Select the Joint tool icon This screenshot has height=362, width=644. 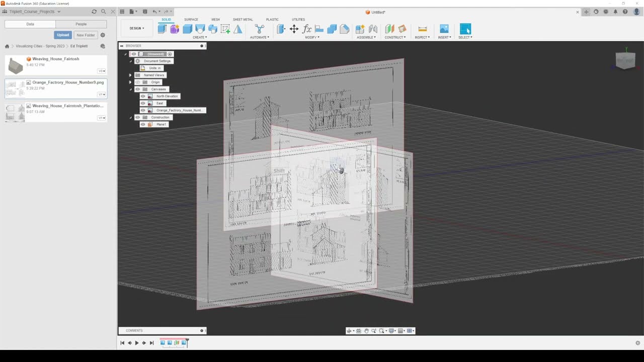[x=373, y=29]
